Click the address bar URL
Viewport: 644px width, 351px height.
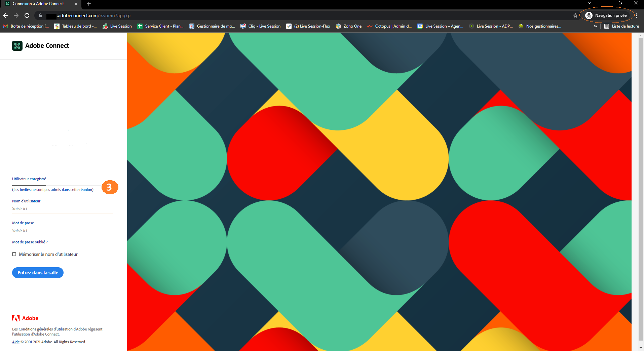coord(93,15)
